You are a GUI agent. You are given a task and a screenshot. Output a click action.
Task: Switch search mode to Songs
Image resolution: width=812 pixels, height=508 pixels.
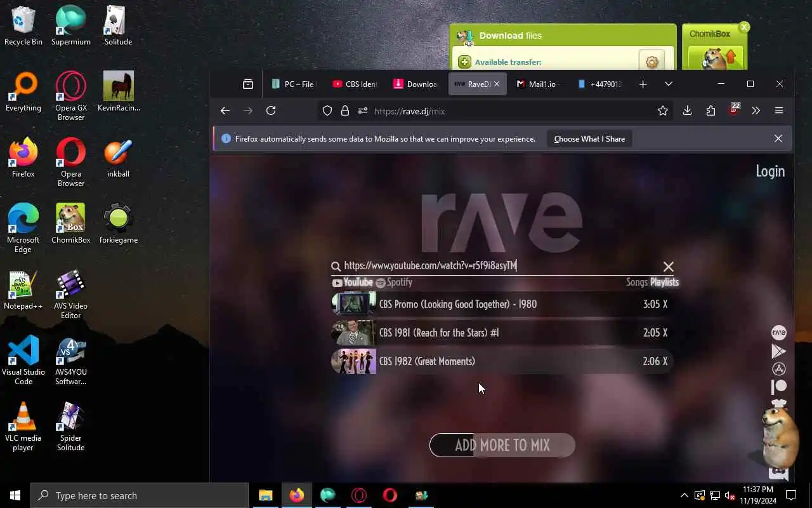click(x=636, y=282)
